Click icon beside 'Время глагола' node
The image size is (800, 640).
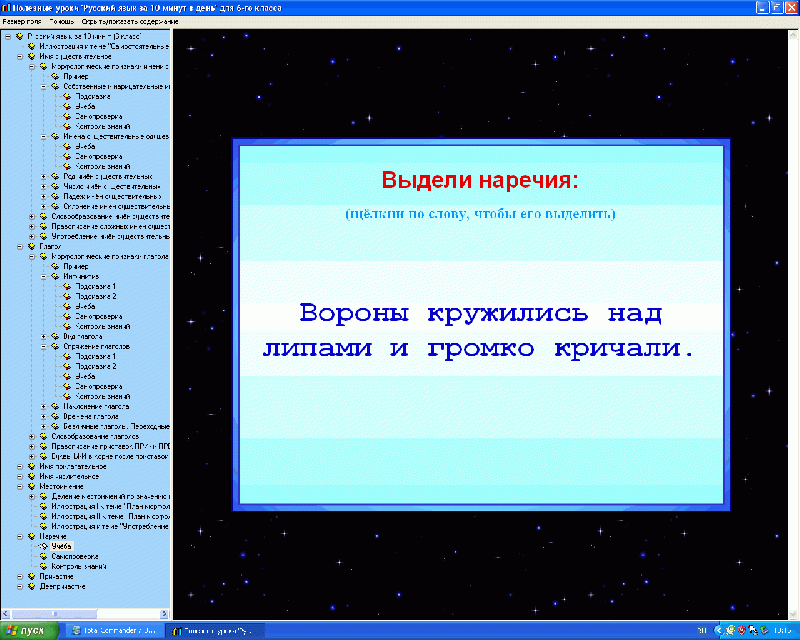(x=55, y=416)
